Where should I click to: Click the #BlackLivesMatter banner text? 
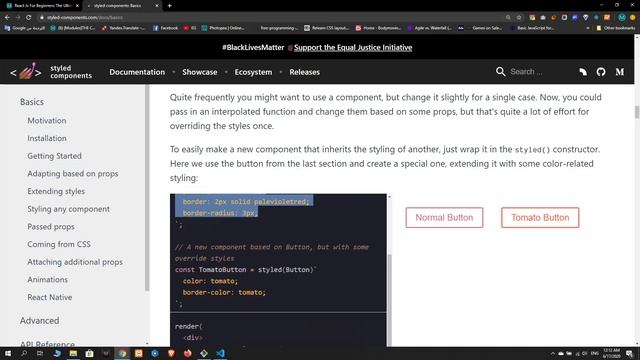pyautogui.click(x=253, y=47)
